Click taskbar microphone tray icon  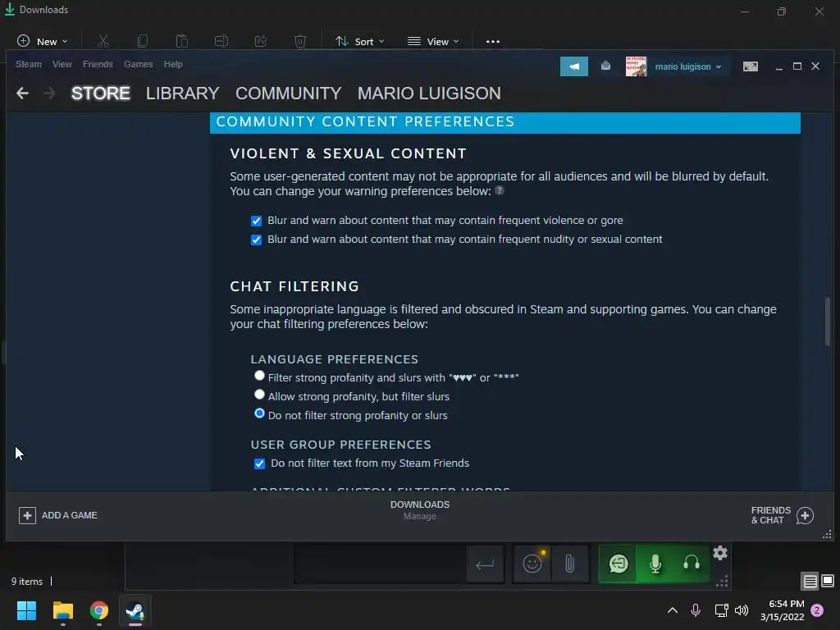tap(696, 610)
